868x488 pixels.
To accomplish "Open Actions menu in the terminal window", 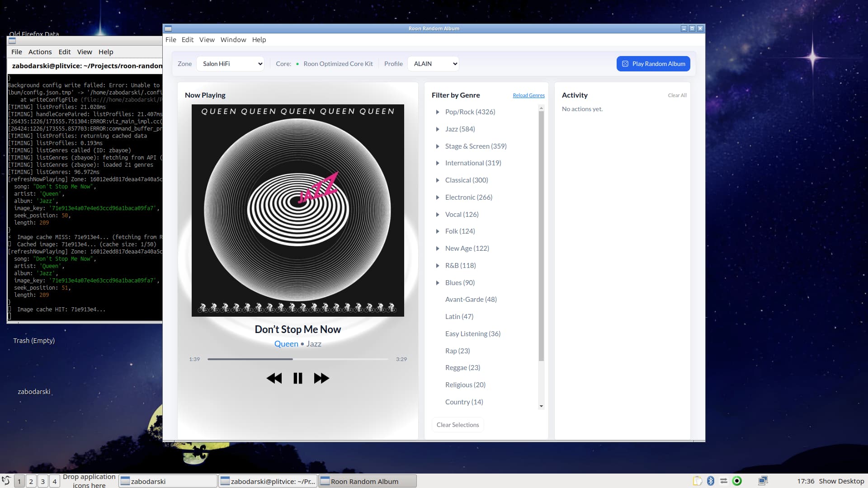I will pyautogui.click(x=40, y=52).
